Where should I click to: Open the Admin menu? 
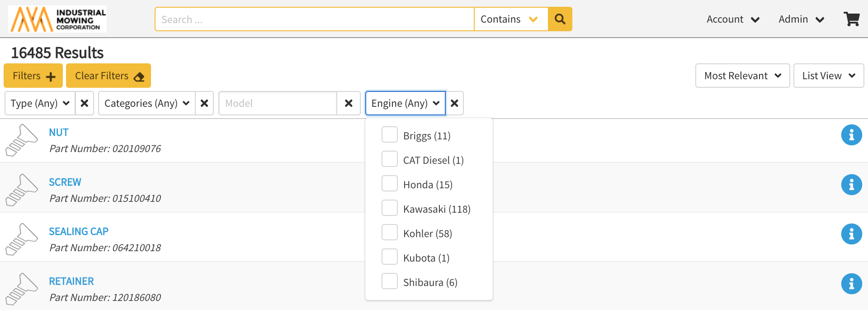click(801, 19)
